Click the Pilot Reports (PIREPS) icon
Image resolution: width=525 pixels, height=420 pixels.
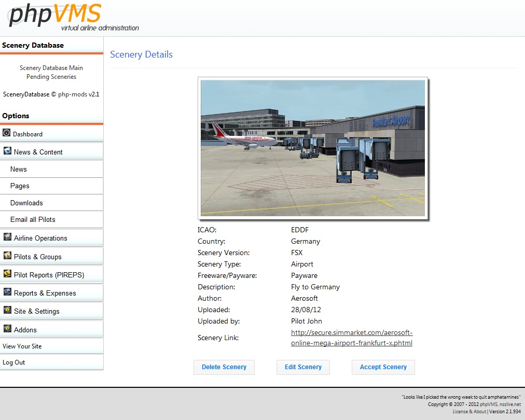click(x=7, y=274)
